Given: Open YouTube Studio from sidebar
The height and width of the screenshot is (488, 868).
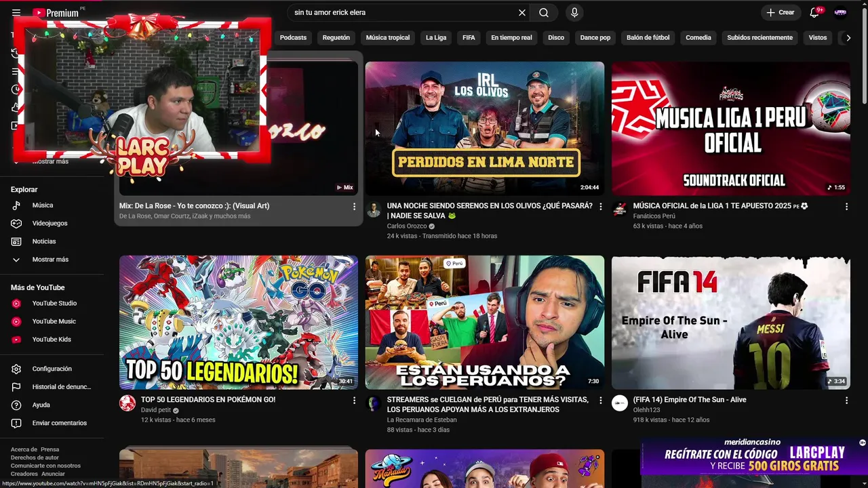Looking at the screenshot, I should point(52,303).
